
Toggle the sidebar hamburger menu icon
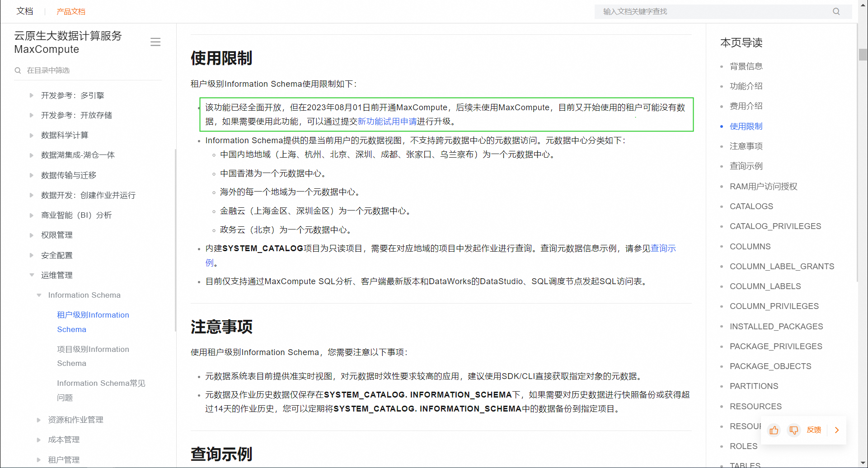pyautogui.click(x=155, y=42)
